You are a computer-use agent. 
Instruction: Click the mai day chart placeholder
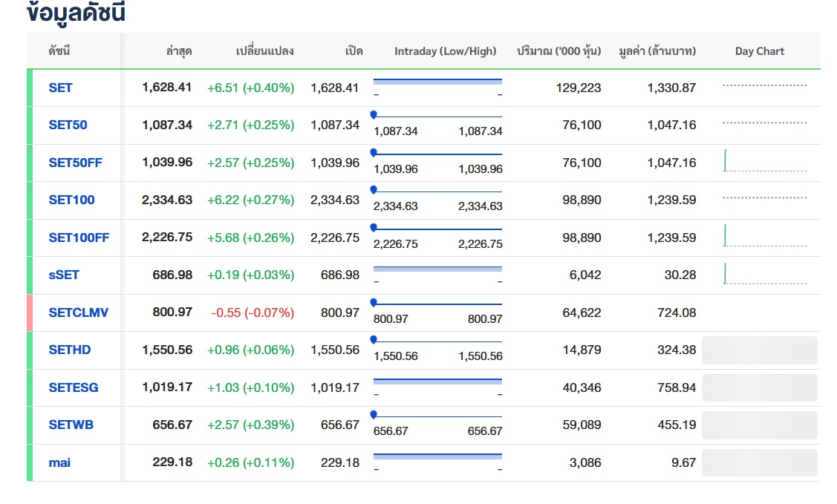click(x=760, y=463)
